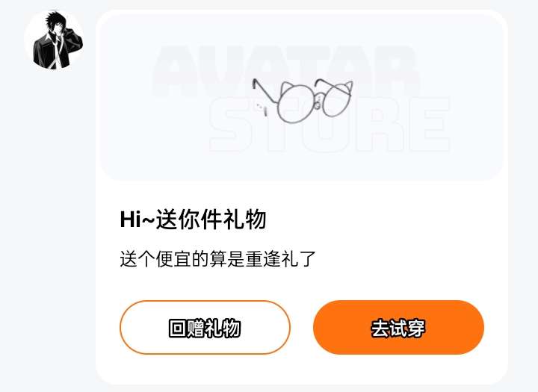Click the message 送个便宜的算是重逢礼了
The image size is (538, 392).
point(217,259)
